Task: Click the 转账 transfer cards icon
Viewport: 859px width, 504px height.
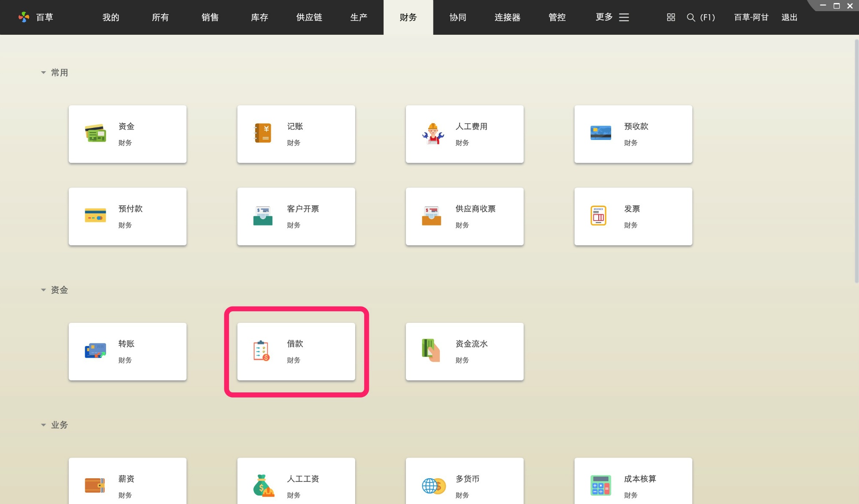Action: [95, 351]
